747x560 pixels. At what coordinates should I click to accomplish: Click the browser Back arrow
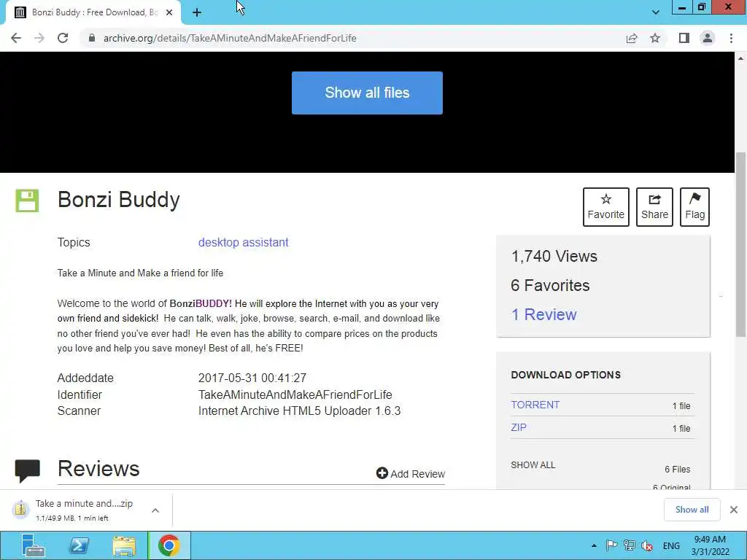point(16,38)
